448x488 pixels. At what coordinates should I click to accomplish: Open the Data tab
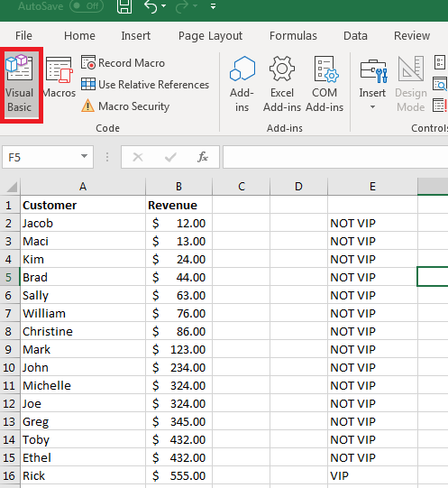pyautogui.click(x=355, y=36)
